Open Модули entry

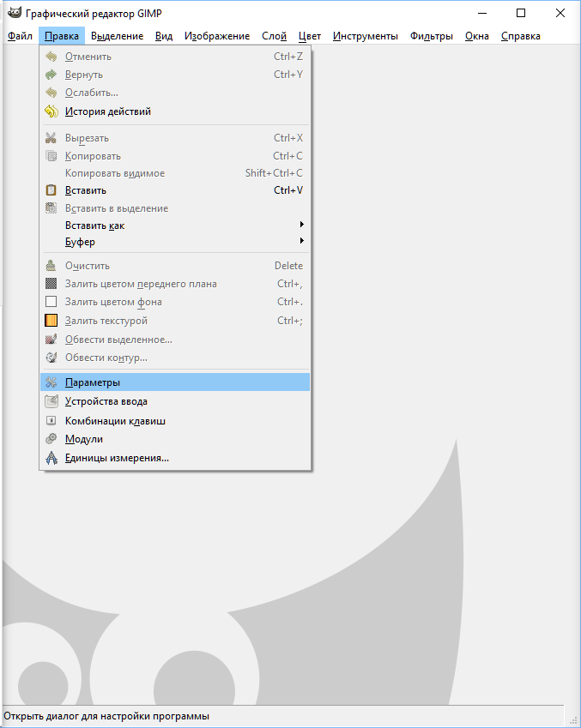(x=175, y=439)
